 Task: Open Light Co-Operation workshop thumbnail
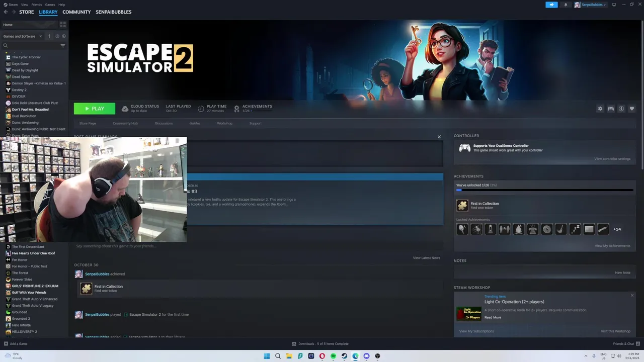click(468, 314)
